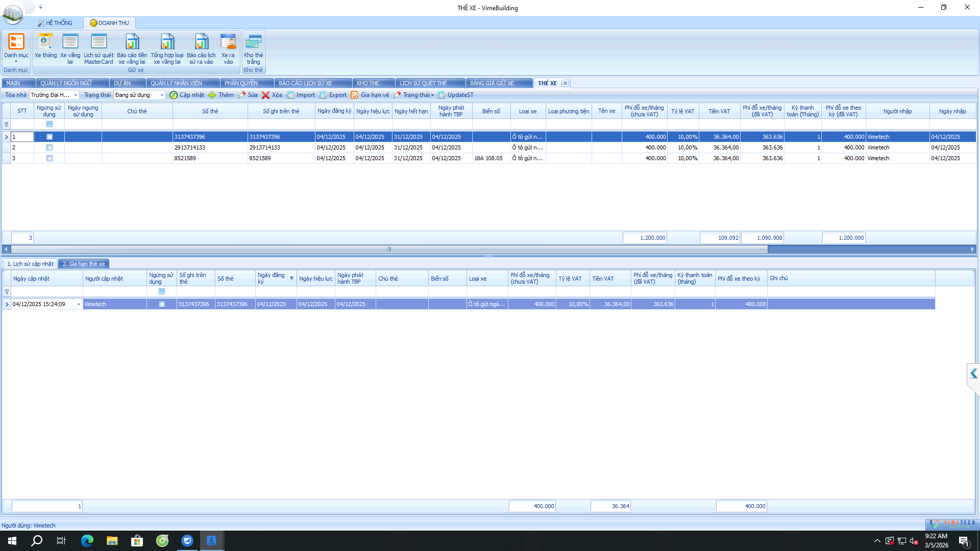980x551 pixels.
Task: Click the horizontal scrollbar of top grid
Action: pyautogui.click(x=389, y=249)
